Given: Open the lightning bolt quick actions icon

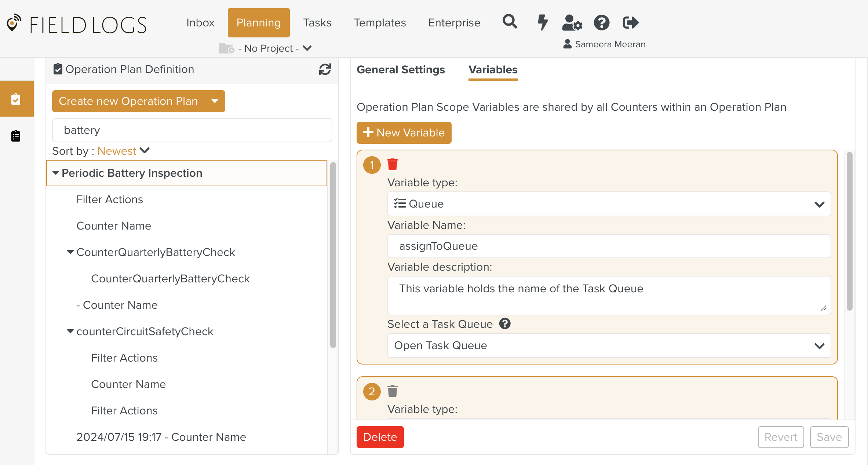Looking at the screenshot, I should tap(542, 22).
